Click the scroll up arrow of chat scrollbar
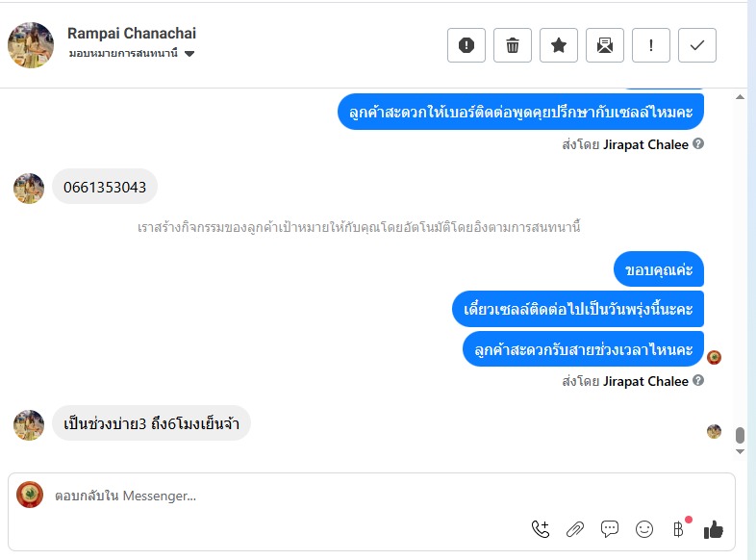Screen dimensions: 756x560 [740, 97]
